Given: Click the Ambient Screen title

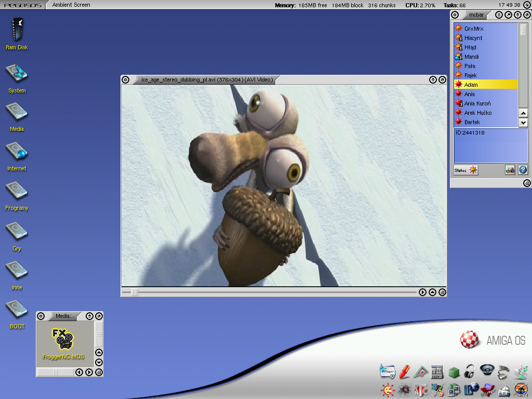Looking at the screenshot, I should coord(71,5).
